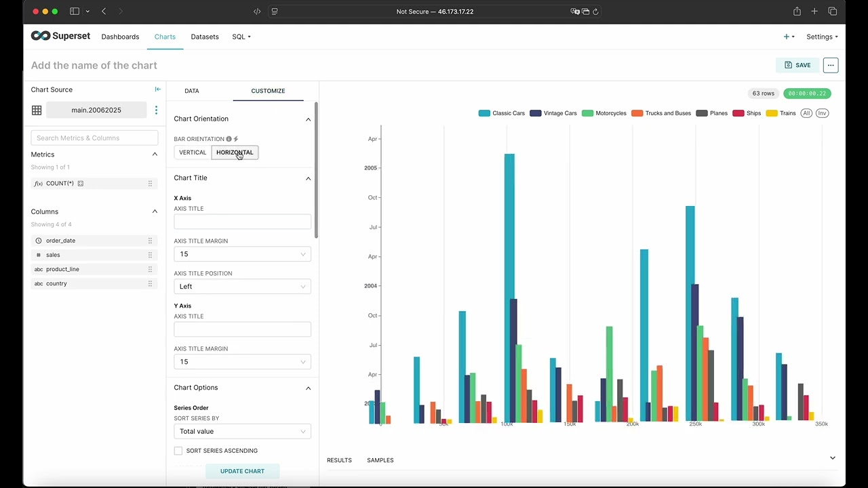Viewport: 868px width, 488px height.
Task: Open the RESULTS tab
Action: 339,460
